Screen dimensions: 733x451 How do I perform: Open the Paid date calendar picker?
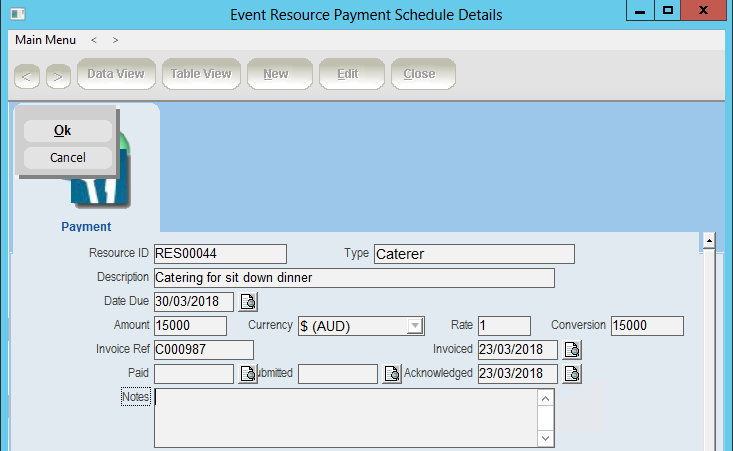pyautogui.click(x=249, y=374)
